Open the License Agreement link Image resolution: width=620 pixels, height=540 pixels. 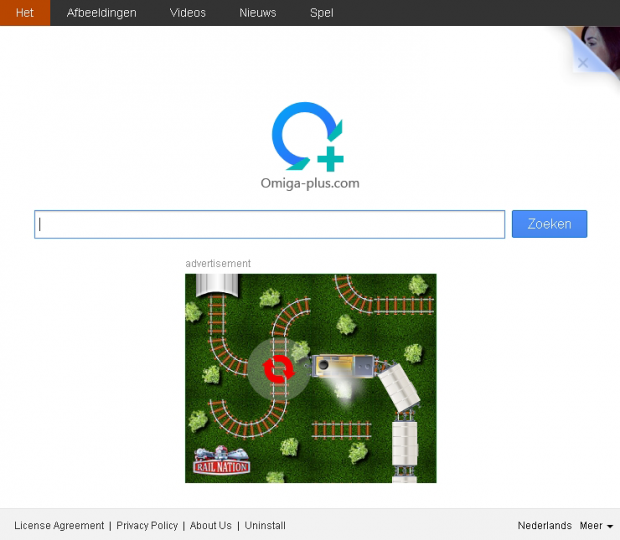click(x=59, y=525)
